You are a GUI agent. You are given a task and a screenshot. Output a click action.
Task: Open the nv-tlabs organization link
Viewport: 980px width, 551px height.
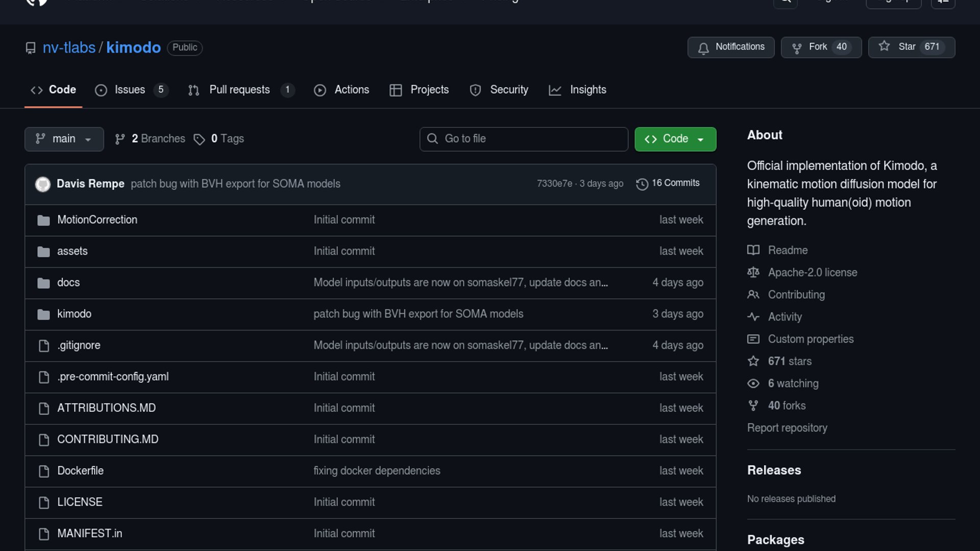pyautogui.click(x=69, y=47)
